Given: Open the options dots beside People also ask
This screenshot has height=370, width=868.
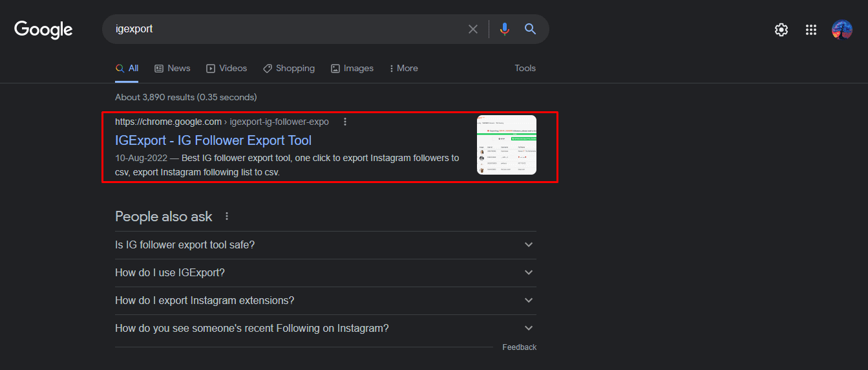Looking at the screenshot, I should (x=227, y=217).
